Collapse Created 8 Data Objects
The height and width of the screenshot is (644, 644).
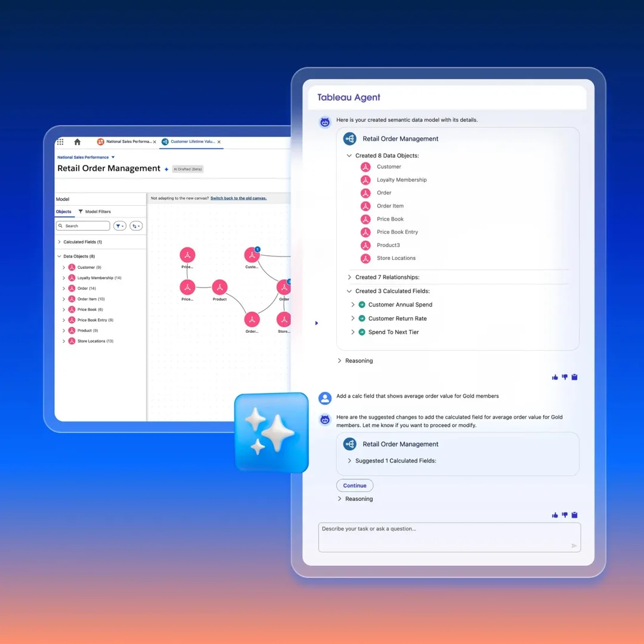click(x=349, y=156)
